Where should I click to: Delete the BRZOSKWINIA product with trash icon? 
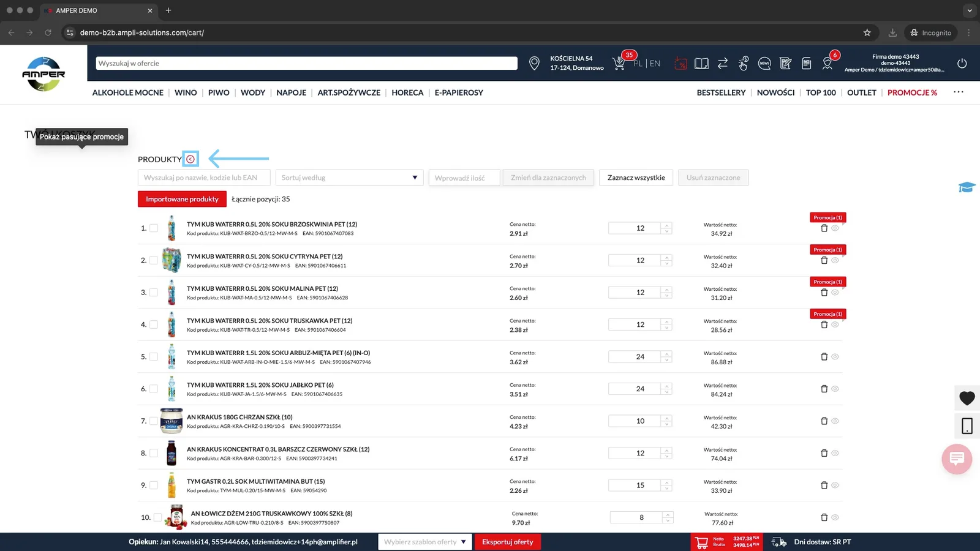pos(824,228)
